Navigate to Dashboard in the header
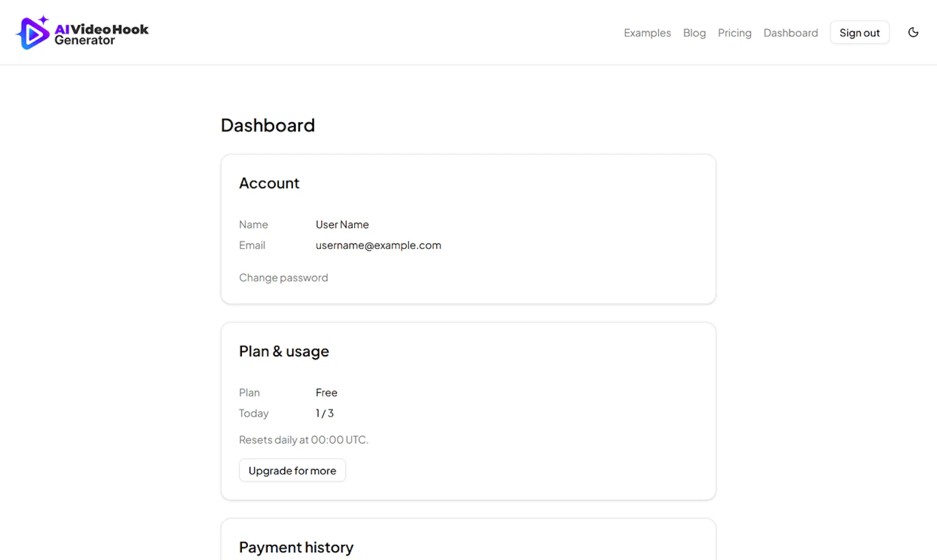The height and width of the screenshot is (560, 937). tap(791, 33)
